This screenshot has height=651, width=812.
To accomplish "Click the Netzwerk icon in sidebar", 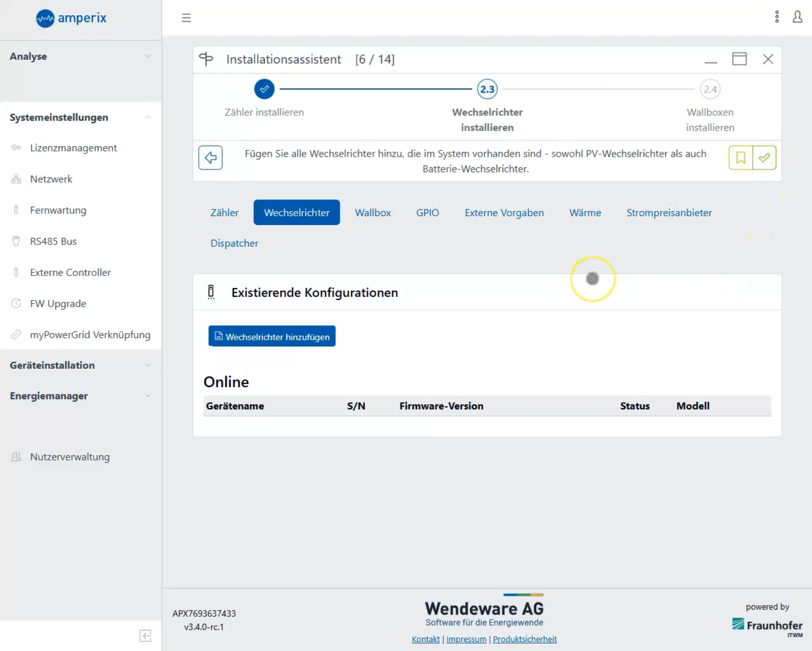I will click(16, 179).
